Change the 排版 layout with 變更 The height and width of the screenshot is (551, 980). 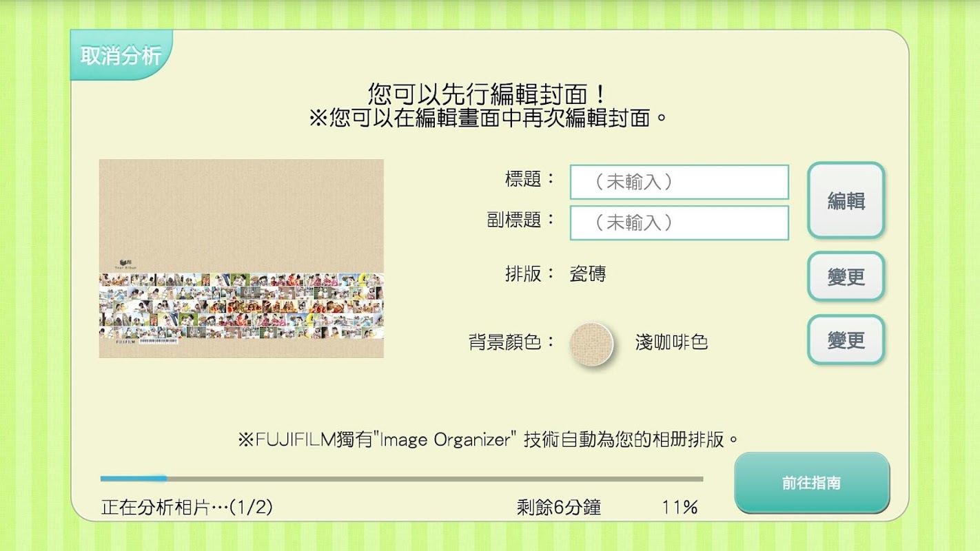point(846,276)
